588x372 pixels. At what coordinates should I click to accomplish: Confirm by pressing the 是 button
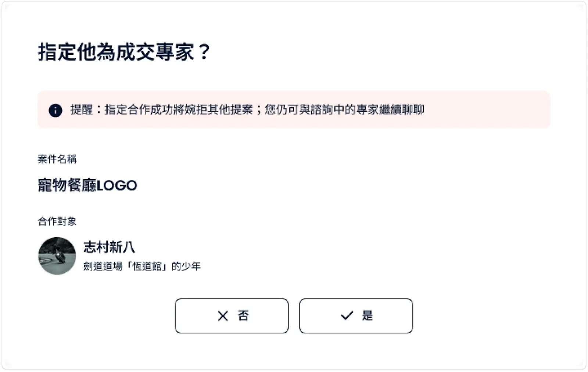(356, 316)
